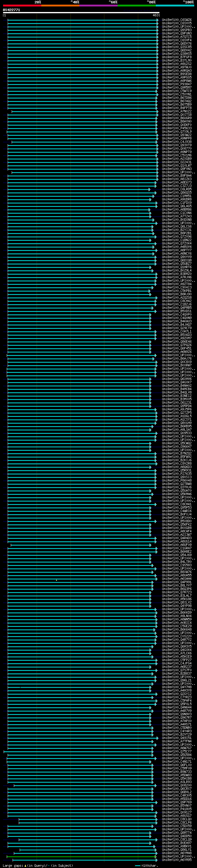This screenshot has height=868, width=197.
Task: Click label UniRef100_B4MCB4
Action: (x=176, y=389)
